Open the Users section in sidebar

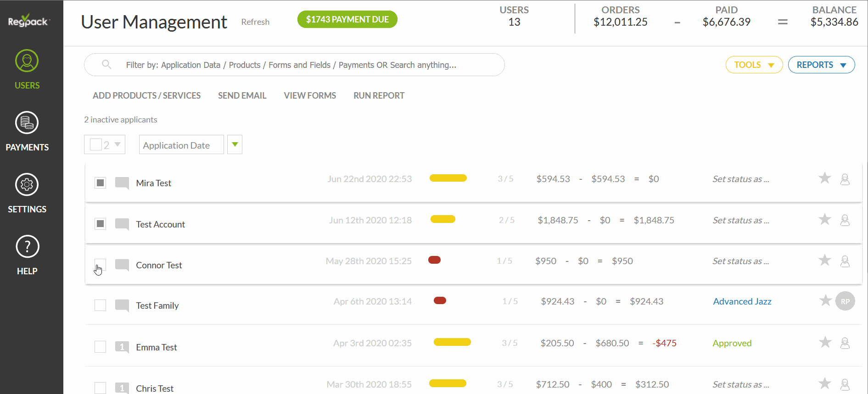point(27,69)
